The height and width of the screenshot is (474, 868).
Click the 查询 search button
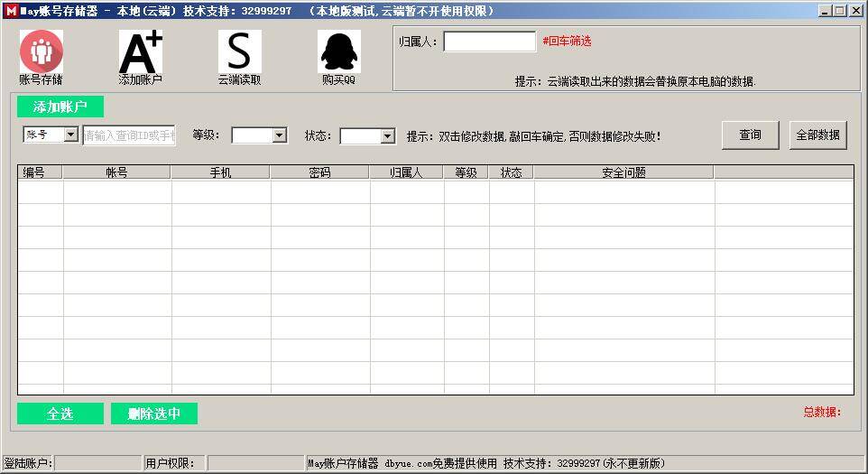tap(750, 135)
